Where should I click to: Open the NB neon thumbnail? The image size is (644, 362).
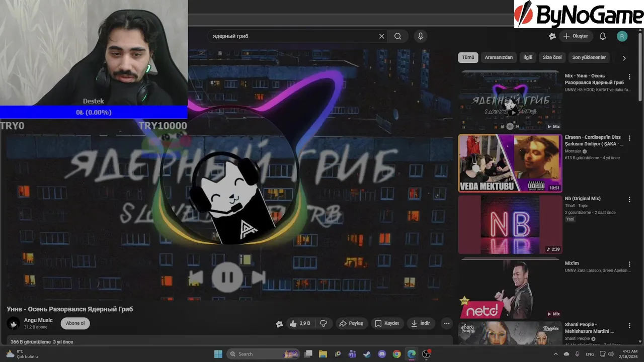click(x=510, y=224)
